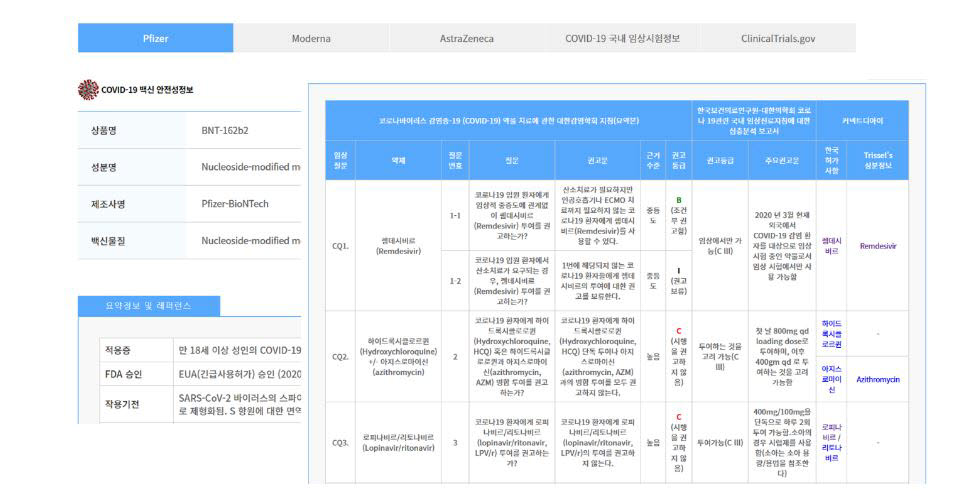The image size is (974, 499).
Task: Click question number 1-2 cell
Action: pos(455,281)
